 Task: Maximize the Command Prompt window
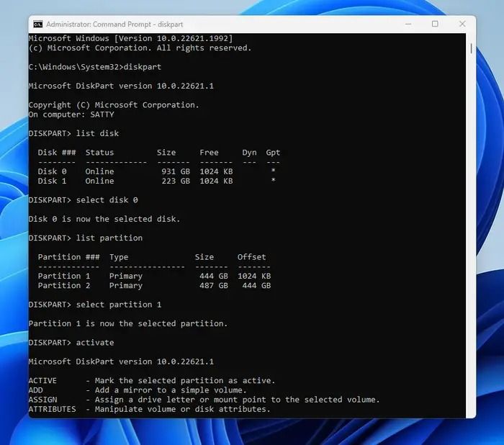435,24
